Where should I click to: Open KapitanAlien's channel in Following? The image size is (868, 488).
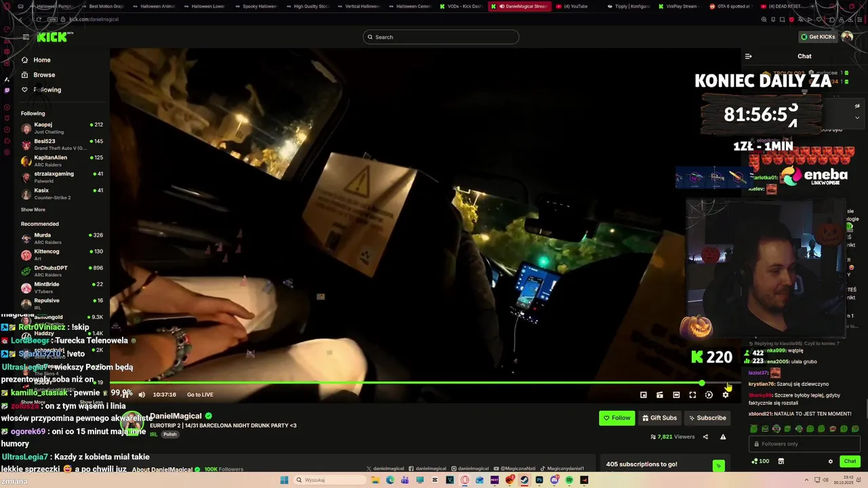[62, 161]
